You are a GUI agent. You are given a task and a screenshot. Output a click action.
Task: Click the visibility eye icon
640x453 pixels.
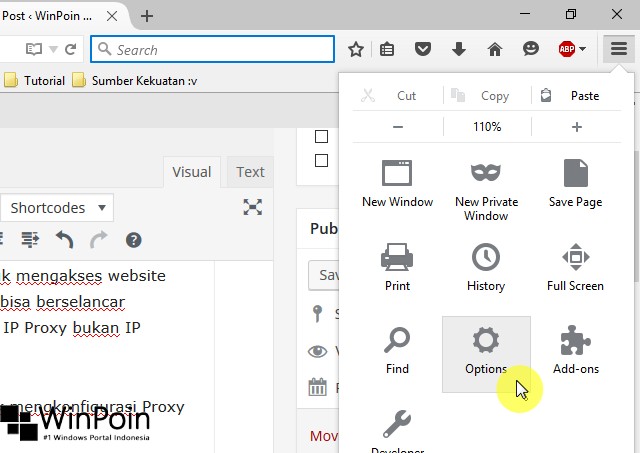point(317,351)
